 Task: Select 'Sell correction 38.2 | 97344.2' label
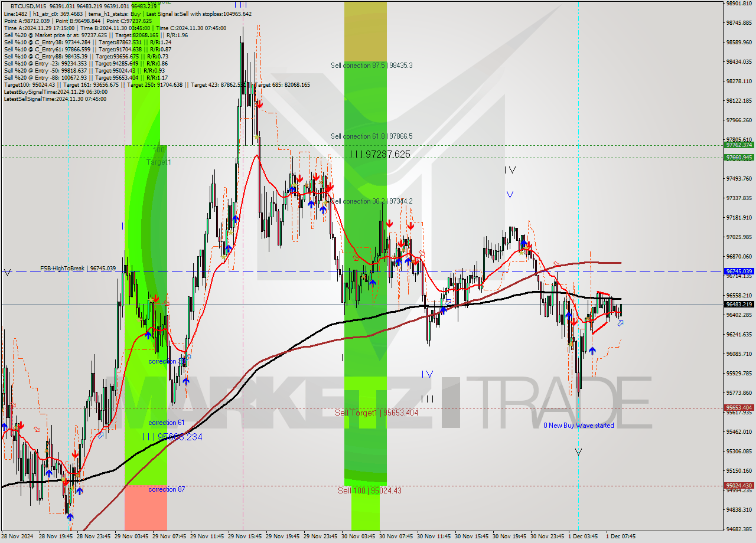(372, 201)
